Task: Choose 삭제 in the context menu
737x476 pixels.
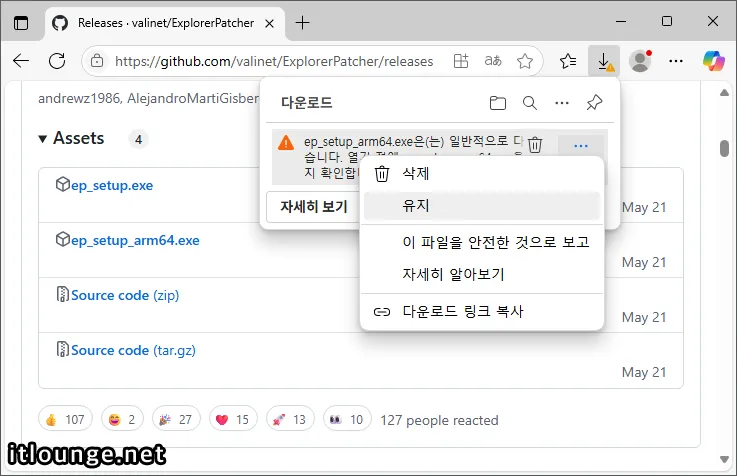Action: click(x=481, y=174)
